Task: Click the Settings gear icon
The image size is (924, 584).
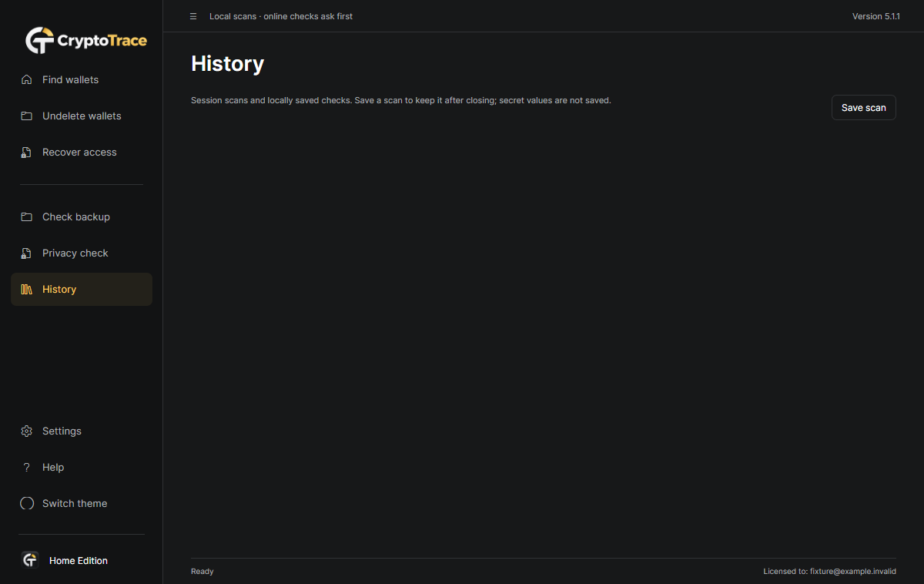Action: pos(26,431)
